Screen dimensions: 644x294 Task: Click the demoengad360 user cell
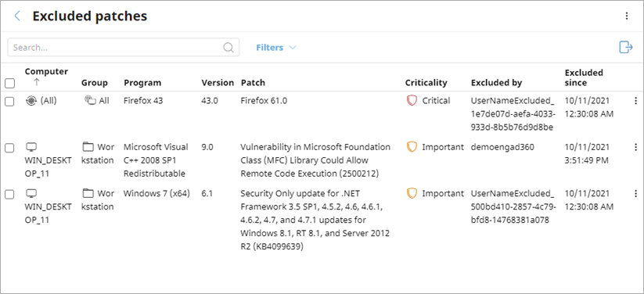[x=502, y=147]
